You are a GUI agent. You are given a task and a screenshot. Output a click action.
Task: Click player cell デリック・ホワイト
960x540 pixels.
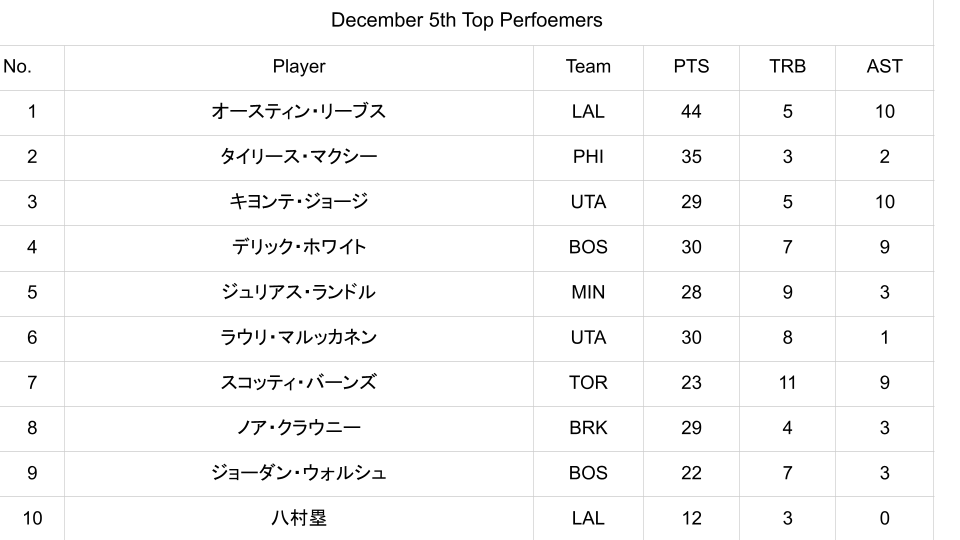298,247
